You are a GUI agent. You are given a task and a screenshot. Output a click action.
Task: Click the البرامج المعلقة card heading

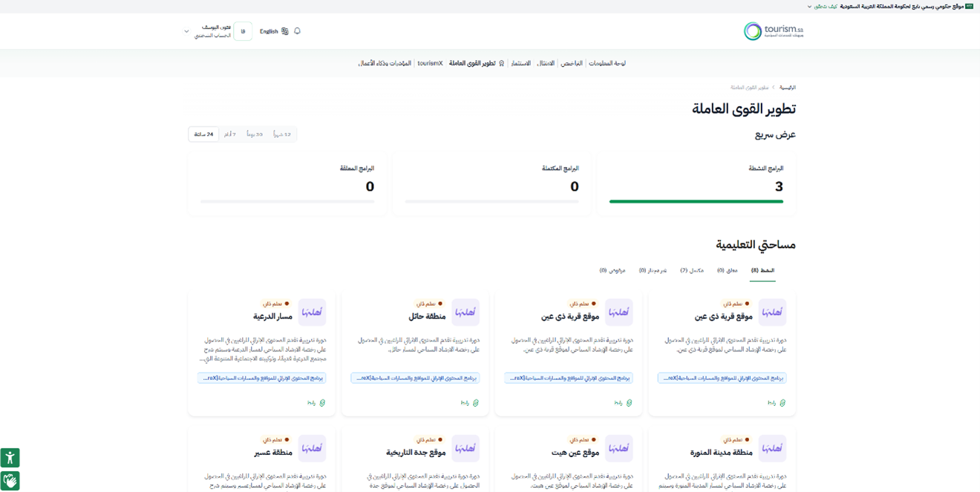click(x=357, y=168)
